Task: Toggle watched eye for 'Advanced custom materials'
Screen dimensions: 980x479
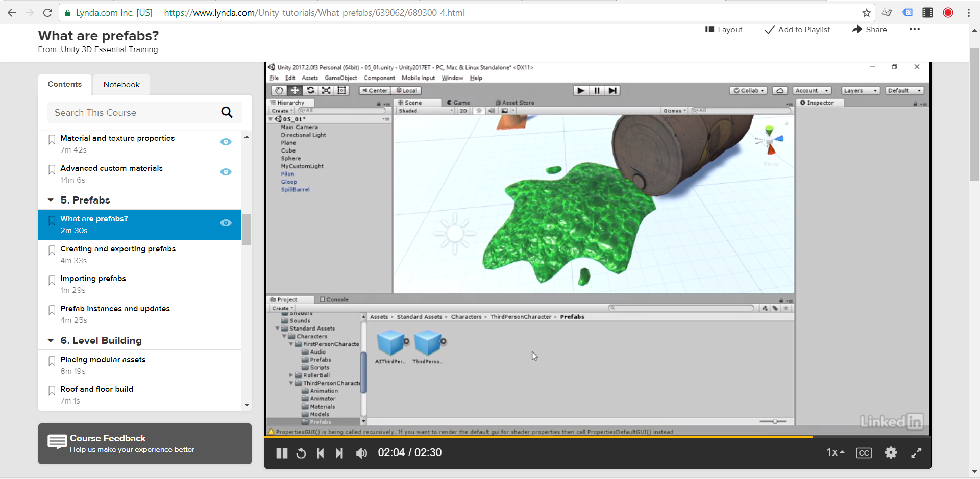Action: click(226, 172)
